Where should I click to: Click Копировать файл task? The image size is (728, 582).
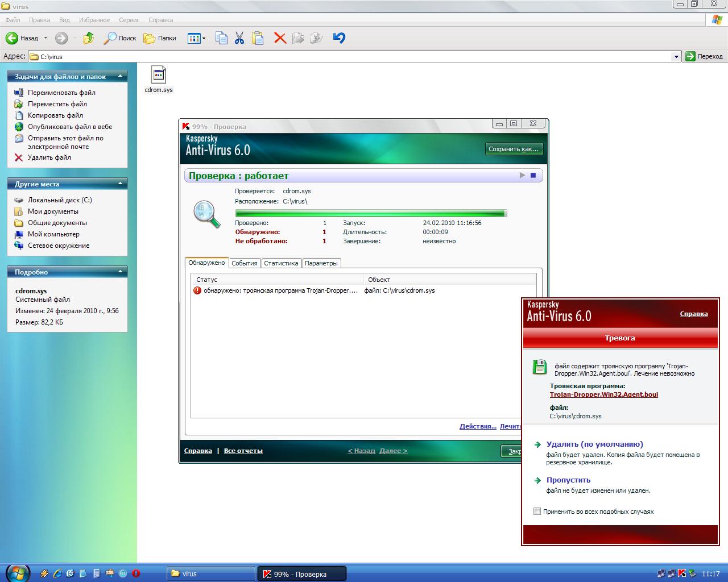[55, 115]
